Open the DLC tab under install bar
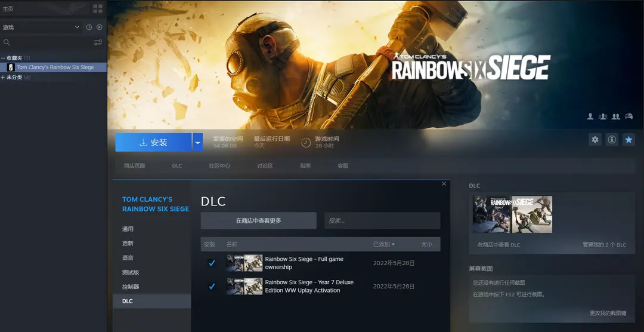Screen dimensions: 644x332 [177, 166]
